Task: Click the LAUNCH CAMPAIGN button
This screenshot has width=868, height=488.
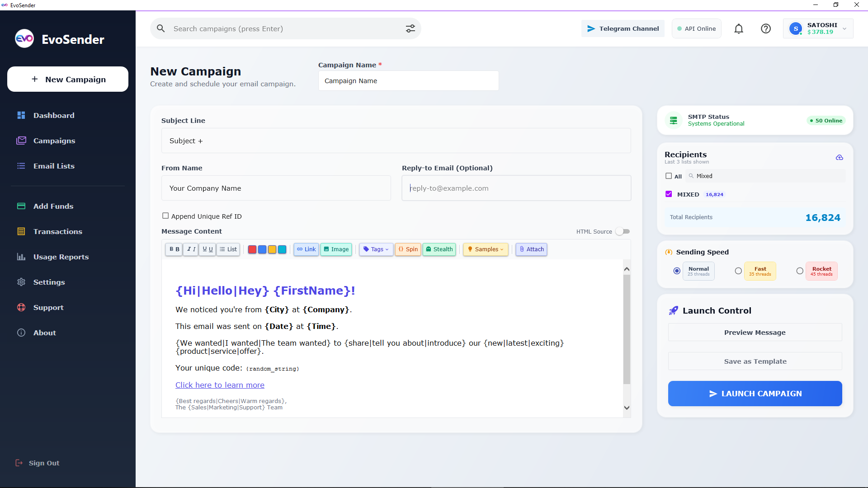Action: click(755, 394)
